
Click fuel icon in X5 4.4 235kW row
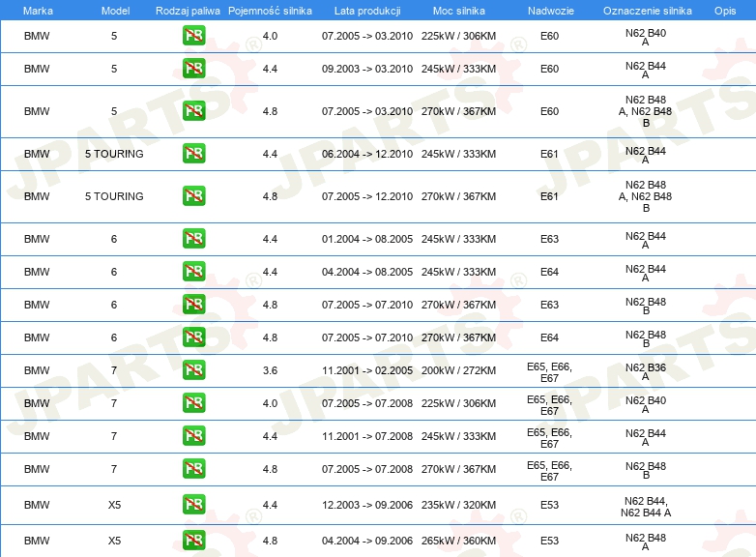pyautogui.click(x=193, y=505)
